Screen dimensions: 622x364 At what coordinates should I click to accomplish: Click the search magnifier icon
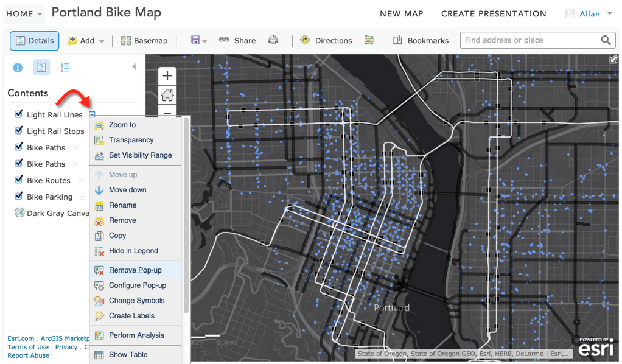click(606, 40)
